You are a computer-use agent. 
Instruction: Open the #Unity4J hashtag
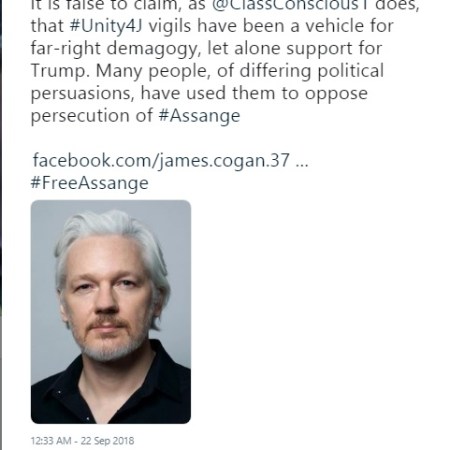[106, 26]
